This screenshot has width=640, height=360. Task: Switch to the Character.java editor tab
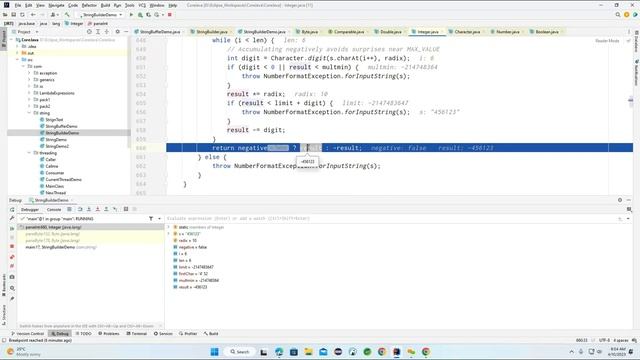(467, 31)
